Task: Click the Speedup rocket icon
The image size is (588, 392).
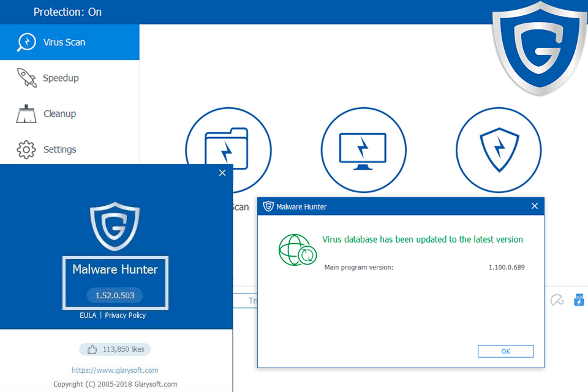Action: [26, 78]
